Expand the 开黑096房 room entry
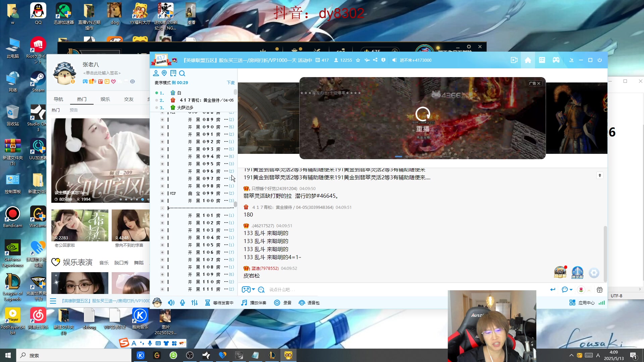This screenshot has width=644, height=362. pyautogui.click(x=162, y=171)
